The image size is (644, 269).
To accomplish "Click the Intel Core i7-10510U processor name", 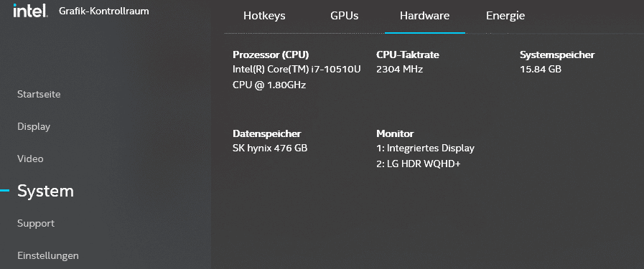I will [x=297, y=77].
